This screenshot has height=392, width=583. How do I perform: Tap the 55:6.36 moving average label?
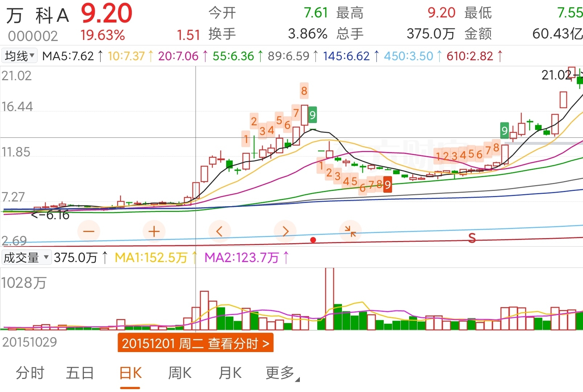click(x=233, y=56)
